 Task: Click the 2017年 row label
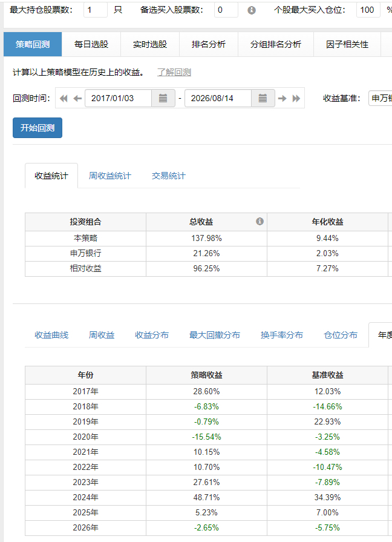point(86,391)
